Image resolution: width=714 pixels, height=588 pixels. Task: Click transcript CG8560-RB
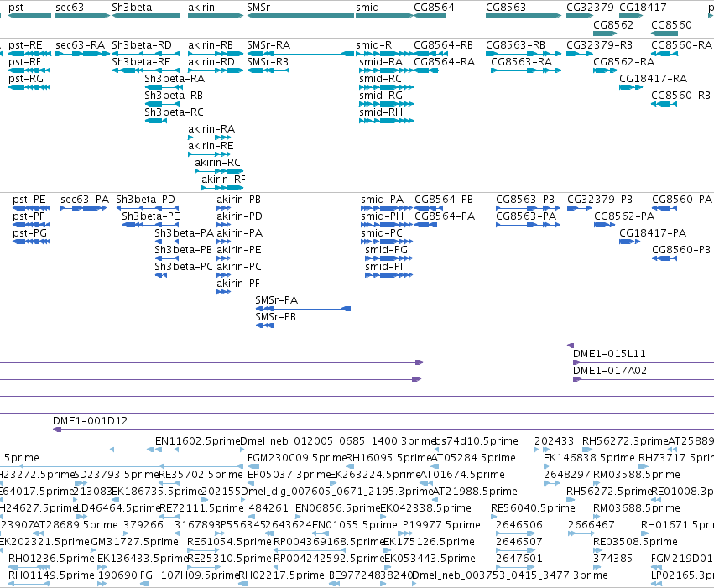[680, 95]
